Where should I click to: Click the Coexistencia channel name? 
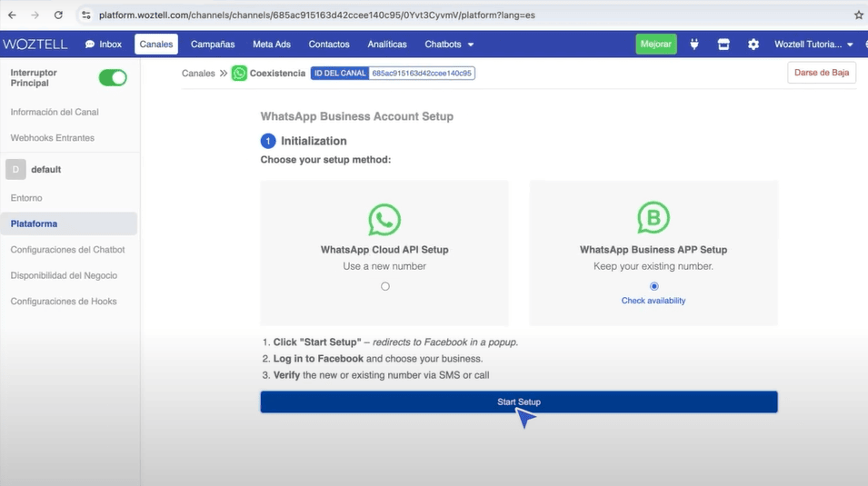277,73
